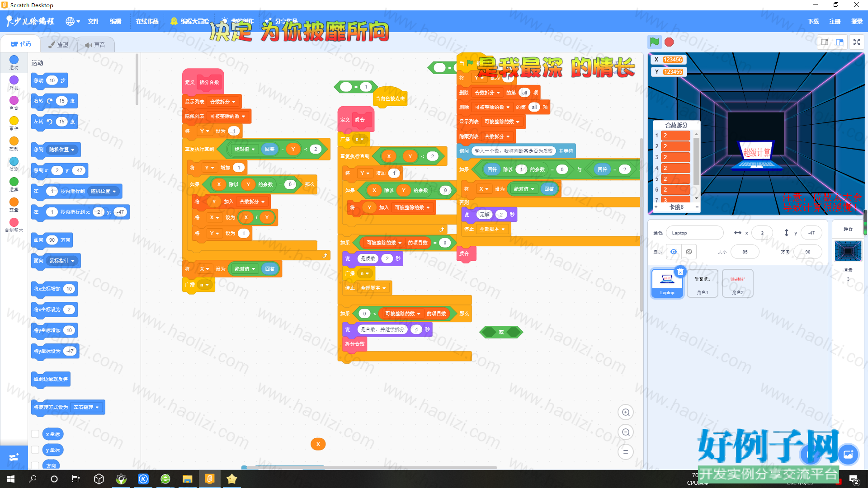Reset workspace zoom to default
The width and height of the screenshot is (868, 488).
click(626, 451)
